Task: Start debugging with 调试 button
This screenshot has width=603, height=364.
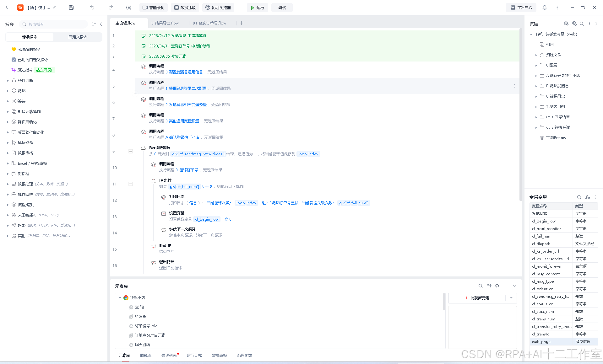Action: [282, 7]
